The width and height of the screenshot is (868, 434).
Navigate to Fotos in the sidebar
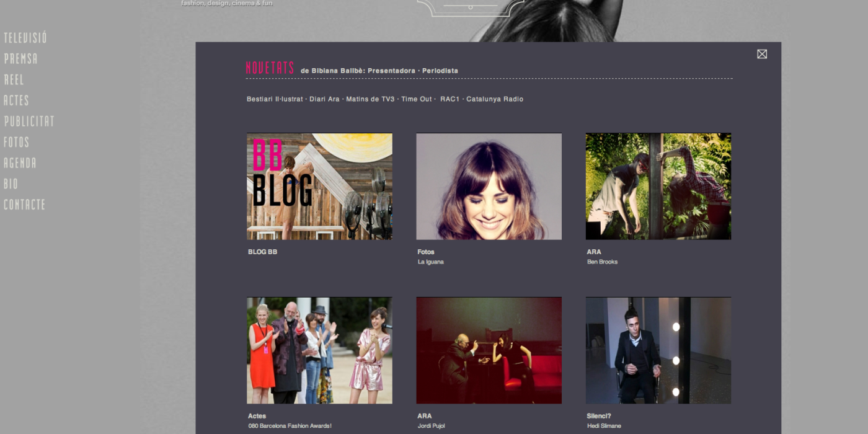click(x=17, y=142)
